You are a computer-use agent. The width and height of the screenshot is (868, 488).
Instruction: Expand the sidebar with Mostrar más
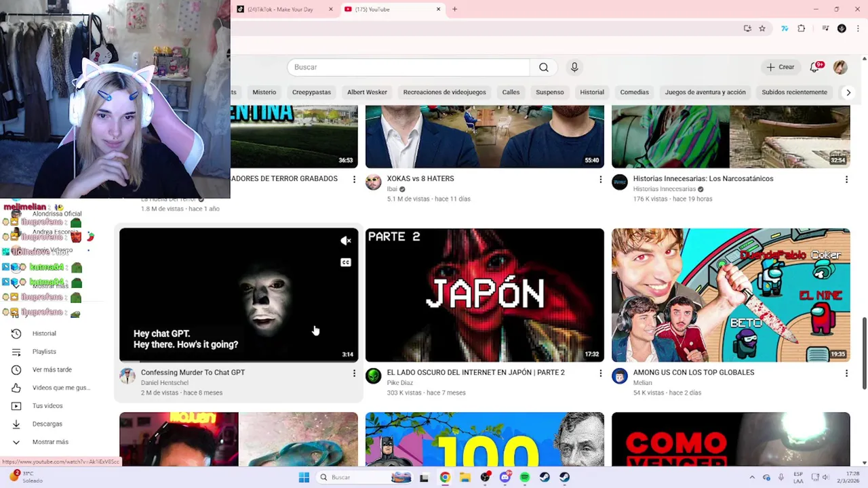(x=50, y=442)
